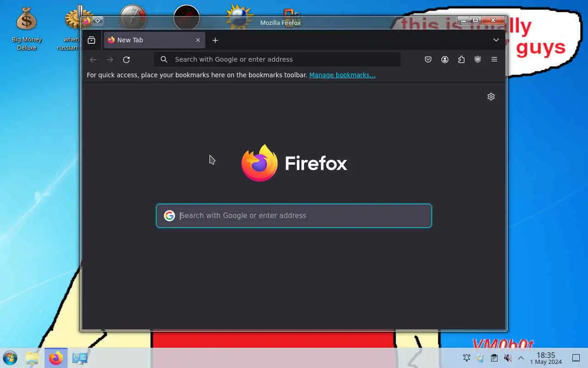This screenshot has height=368, width=588.
Task: Go back one page
Action: point(93,59)
